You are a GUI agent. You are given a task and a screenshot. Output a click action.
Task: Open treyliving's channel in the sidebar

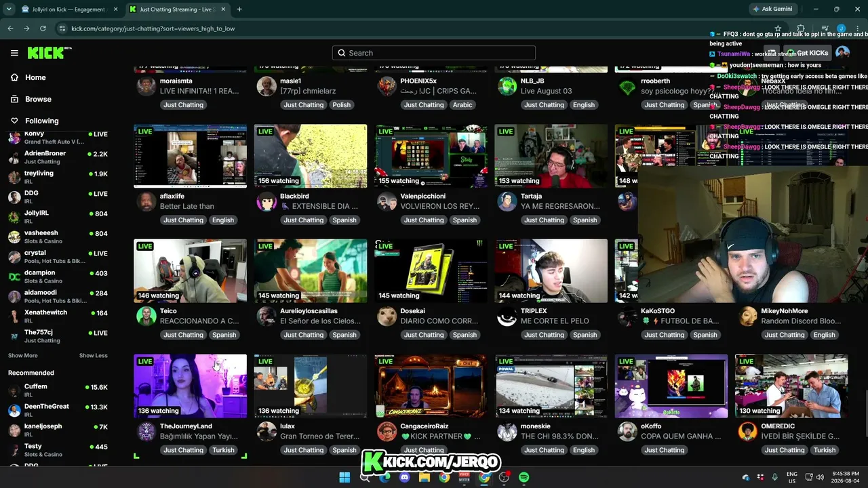point(58,177)
